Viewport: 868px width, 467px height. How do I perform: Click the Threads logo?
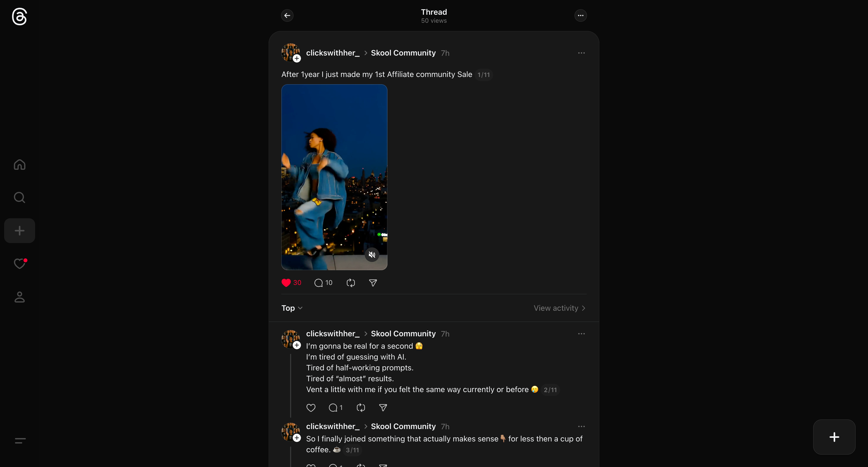pyautogui.click(x=20, y=17)
